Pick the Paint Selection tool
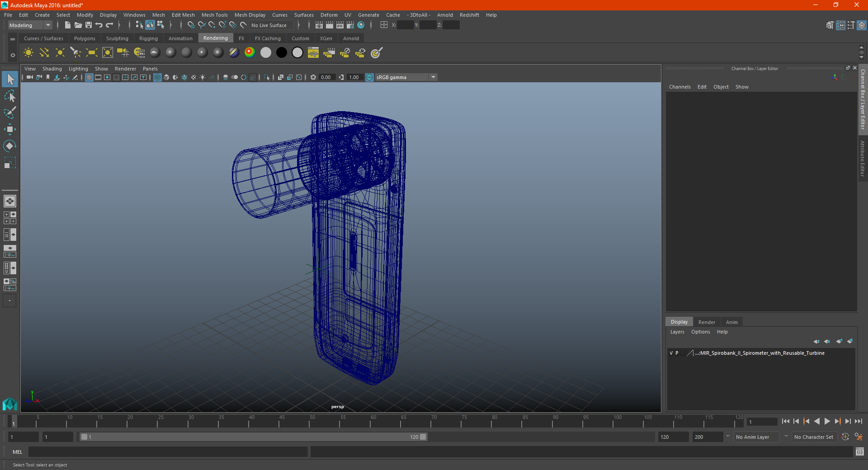Screen dimensions: 868x470 pos(10,112)
